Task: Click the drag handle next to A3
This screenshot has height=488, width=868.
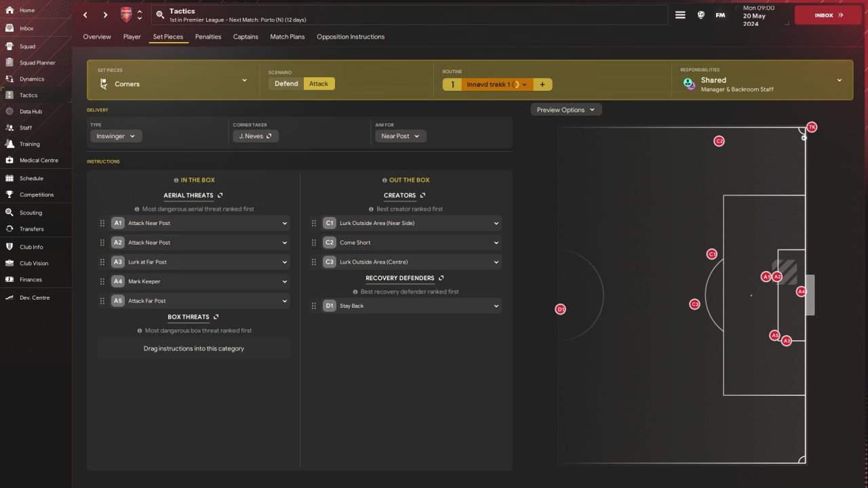Action: [x=102, y=262]
